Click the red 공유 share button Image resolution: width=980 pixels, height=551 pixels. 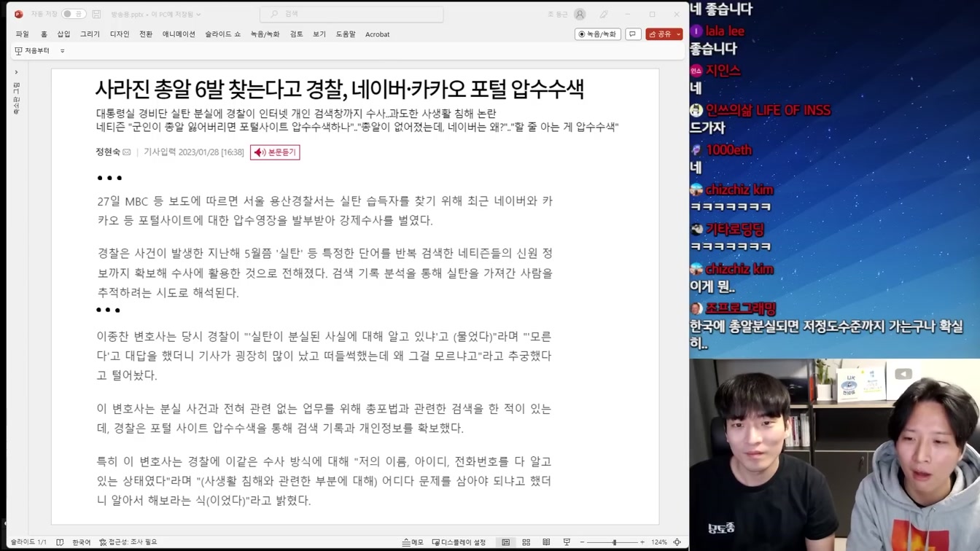tap(661, 34)
